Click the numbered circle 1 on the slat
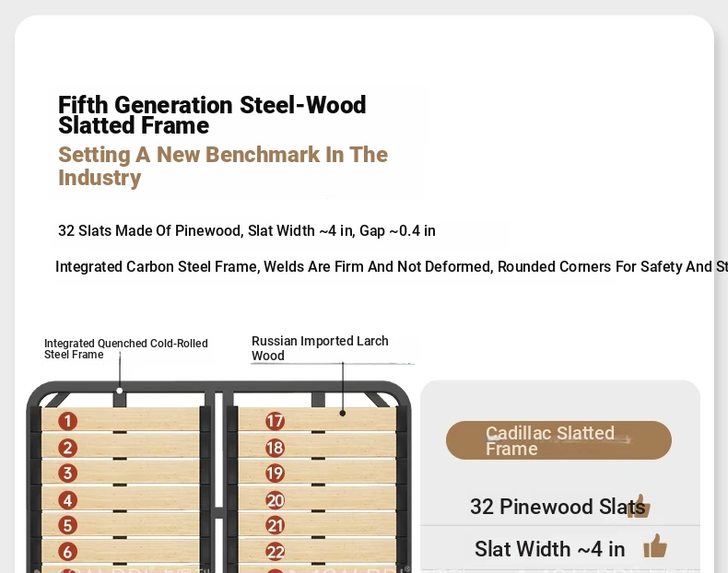728x573 pixels. click(x=67, y=421)
